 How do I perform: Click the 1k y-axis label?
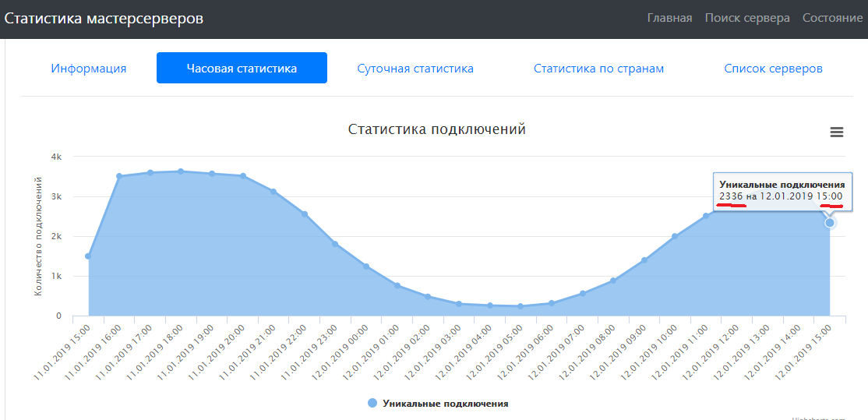point(56,276)
